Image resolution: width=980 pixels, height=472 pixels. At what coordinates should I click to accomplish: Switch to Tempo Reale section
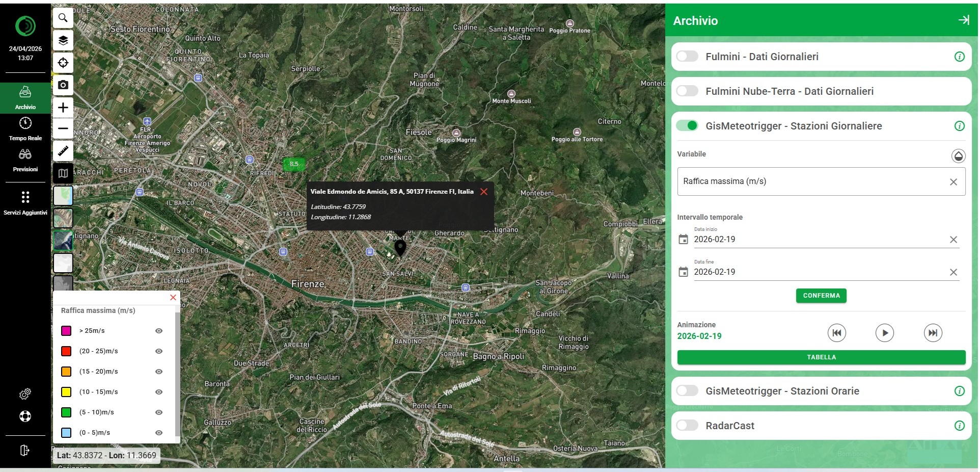tap(25, 128)
